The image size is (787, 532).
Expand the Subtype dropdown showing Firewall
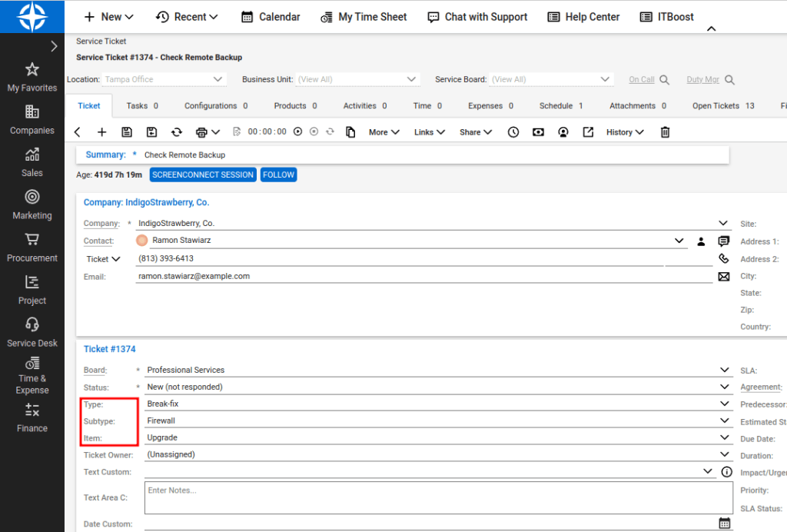coord(722,421)
